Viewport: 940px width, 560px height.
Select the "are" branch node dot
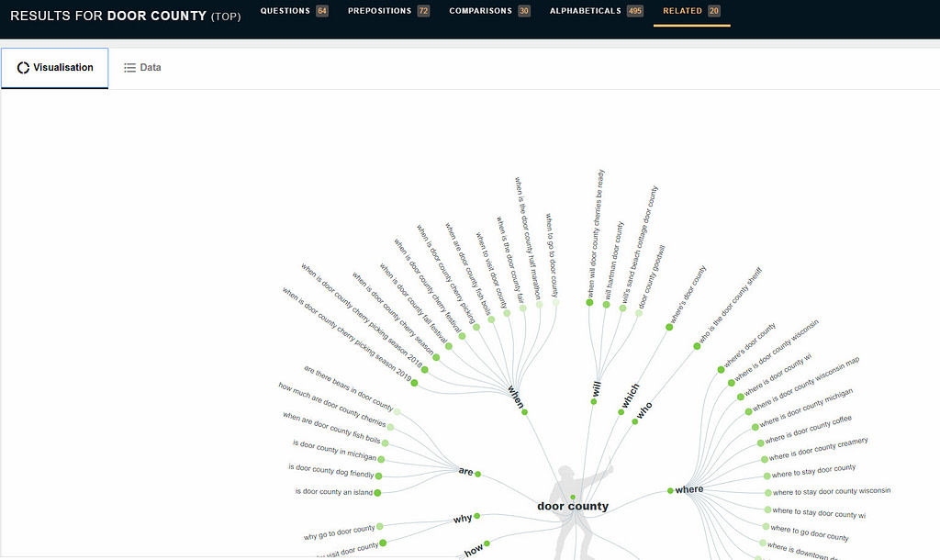coord(476,472)
